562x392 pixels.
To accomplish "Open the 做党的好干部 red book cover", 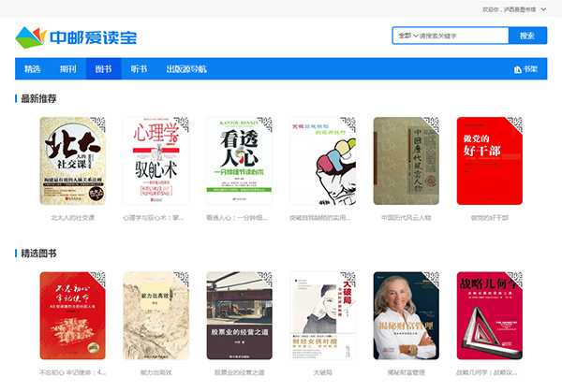I will pos(490,161).
